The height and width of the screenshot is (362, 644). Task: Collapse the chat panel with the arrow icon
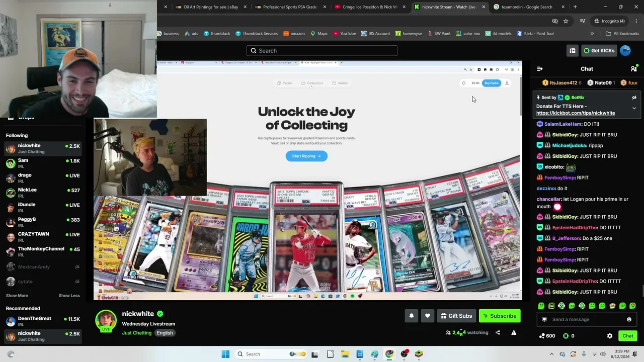(x=540, y=69)
